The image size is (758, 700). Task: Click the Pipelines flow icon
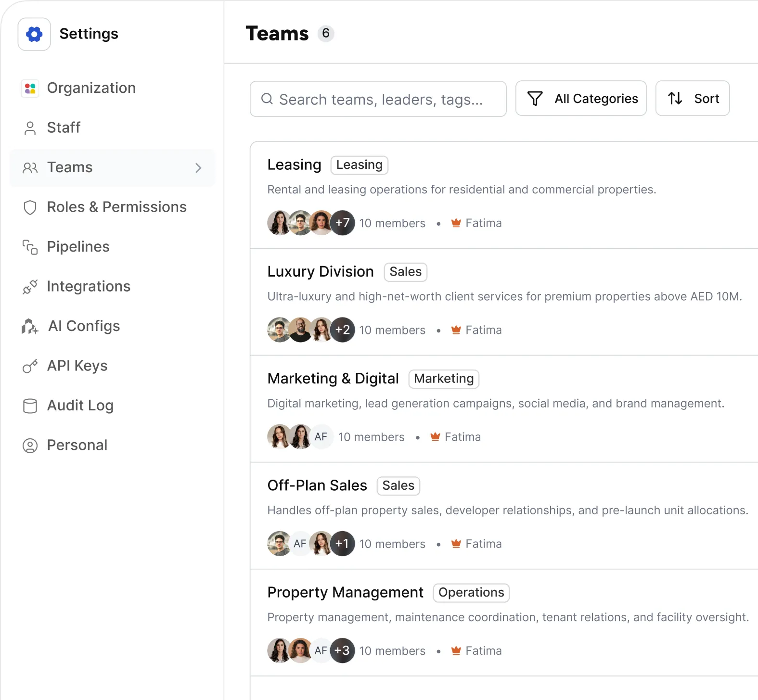[x=30, y=247]
